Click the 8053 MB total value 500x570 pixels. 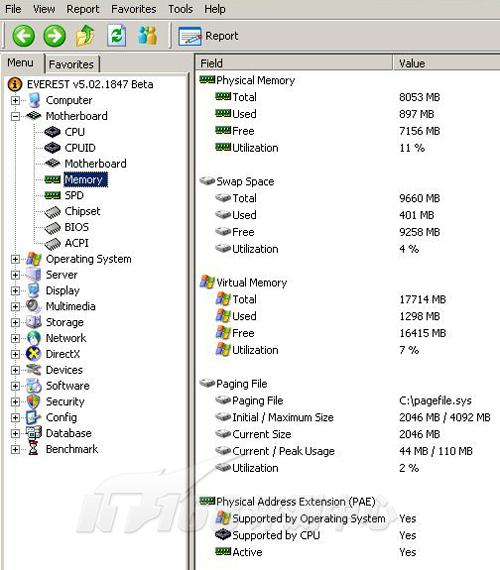click(419, 97)
